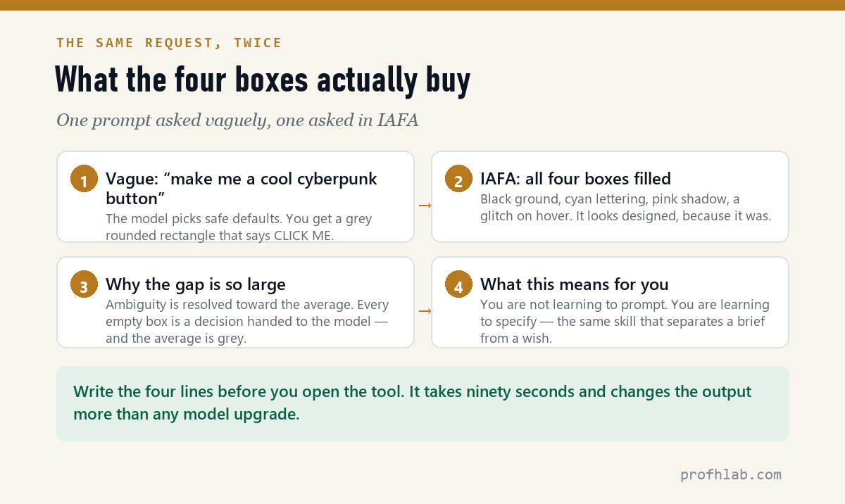Viewport: 845px width, 504px height.
Task: Click 'THE SAME REQUEST, TWICE' eyebrow label
Action: [x=169, y=43]
